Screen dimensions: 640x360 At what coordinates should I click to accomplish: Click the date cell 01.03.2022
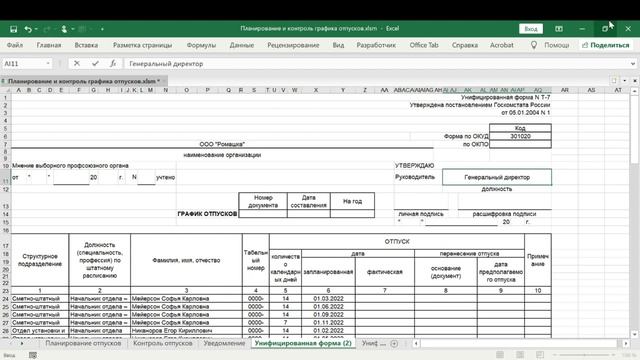click(x=328, y=299)
